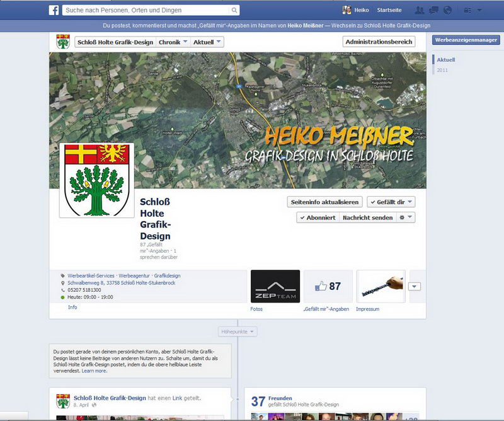The height and width of the screenshot is (421, 504).
Task: Select Aktuell in the timeline sidebar
Action: pyautogui.click(x=446, y=60)
